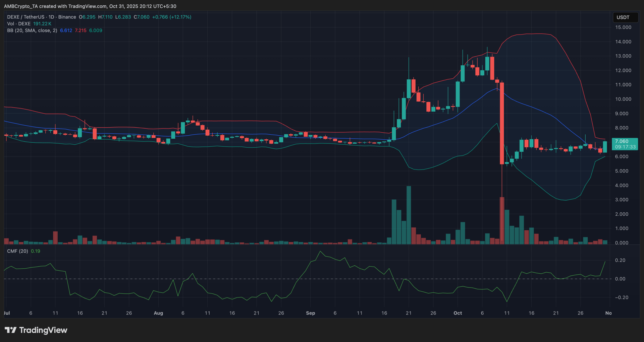Screen dimensions: 644x342
Task: Click the 15.000 price axis label
Action: [623, 27]
